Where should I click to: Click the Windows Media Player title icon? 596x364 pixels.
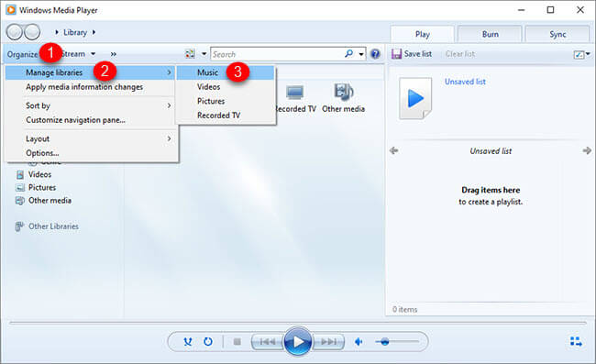(x=11, y=10)
